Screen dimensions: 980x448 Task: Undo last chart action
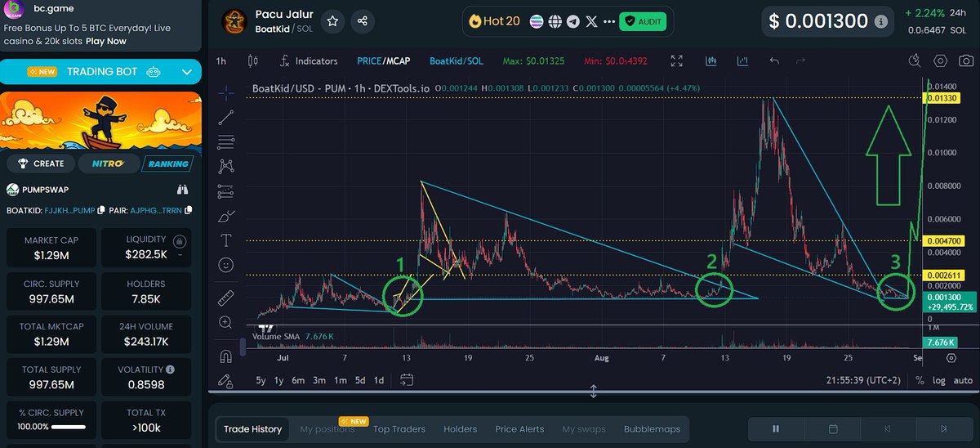pyautogui.click(x=774, y=60)
